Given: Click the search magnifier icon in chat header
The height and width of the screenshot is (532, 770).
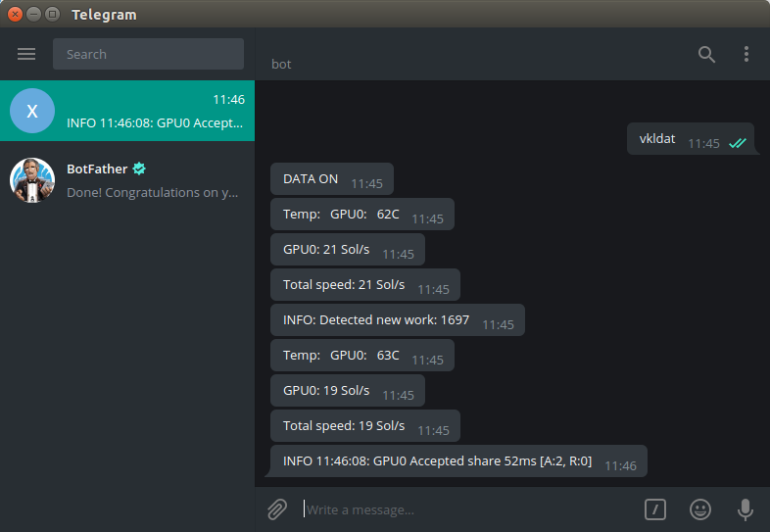Looking at the screenshot, I should tap(706, 55).
